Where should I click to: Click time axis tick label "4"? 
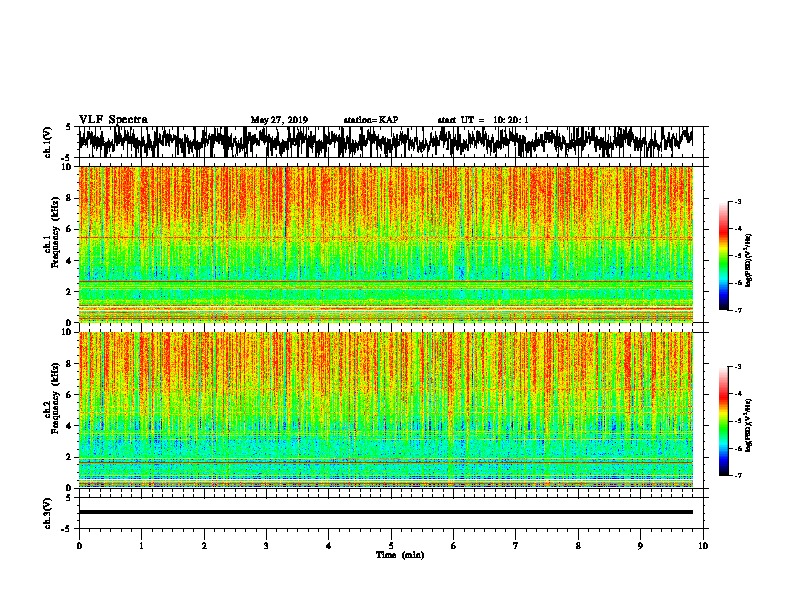point(329,546)
